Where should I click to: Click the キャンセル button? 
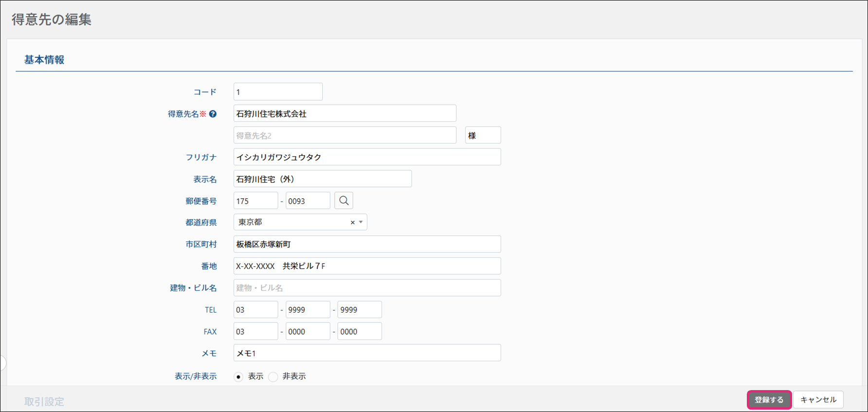click(818, 400)
